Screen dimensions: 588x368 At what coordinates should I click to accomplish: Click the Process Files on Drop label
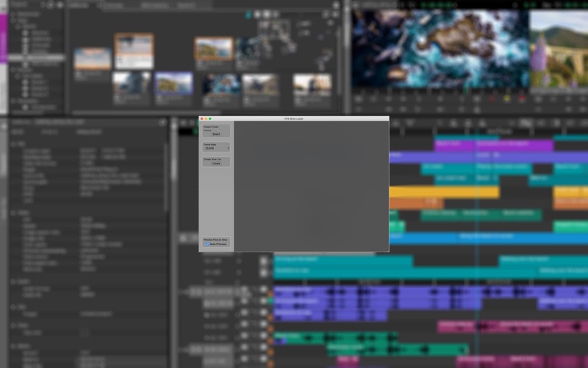(215, 240)
